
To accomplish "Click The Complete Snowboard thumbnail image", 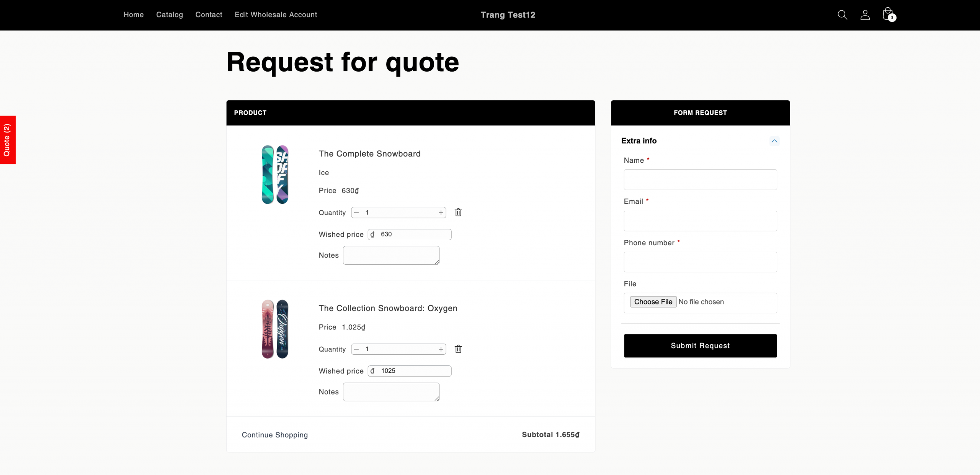I will pos(275,175).
